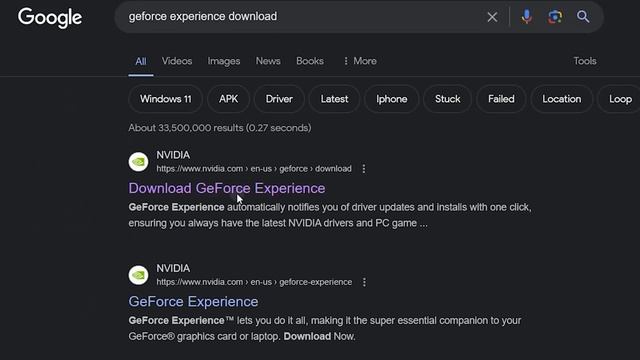This screenshot has width=640, height=360.
Task: Start voice search with the microphone icon
Action: point(527,17)
